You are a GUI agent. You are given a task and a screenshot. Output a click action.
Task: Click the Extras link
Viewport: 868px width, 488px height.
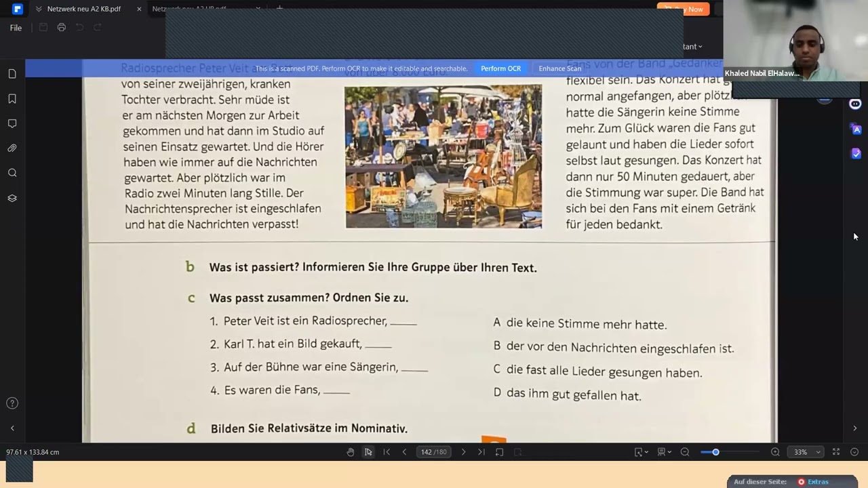pos(818,482)
